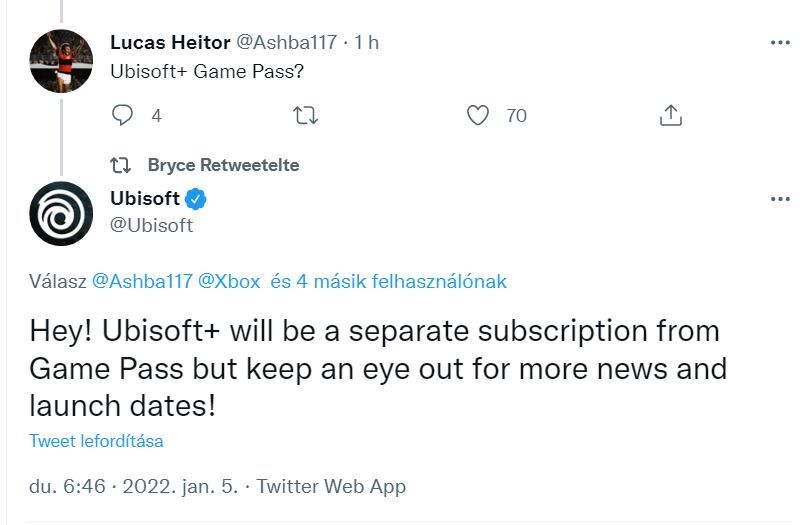The width and height of the screenshot is (811, 525).
Task: Click the @Ubisoft handle under the name
Action: [151, 225]
